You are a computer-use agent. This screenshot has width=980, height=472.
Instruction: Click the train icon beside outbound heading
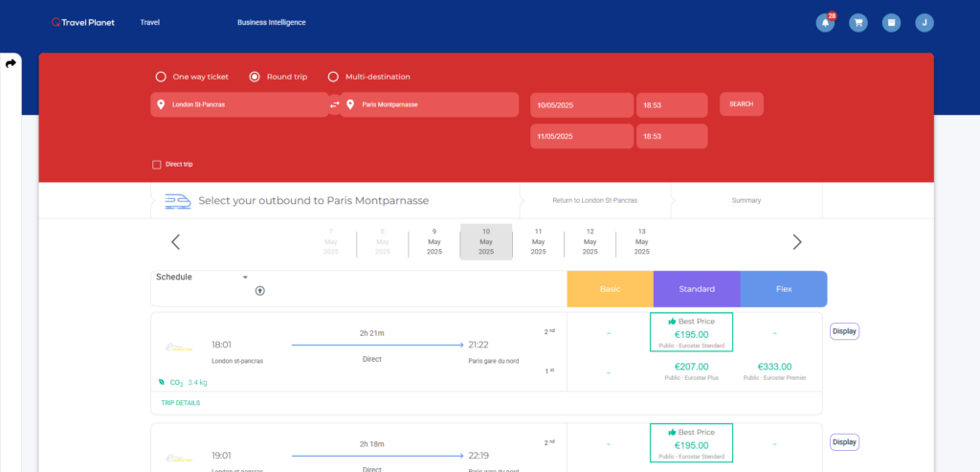(177, 201)
